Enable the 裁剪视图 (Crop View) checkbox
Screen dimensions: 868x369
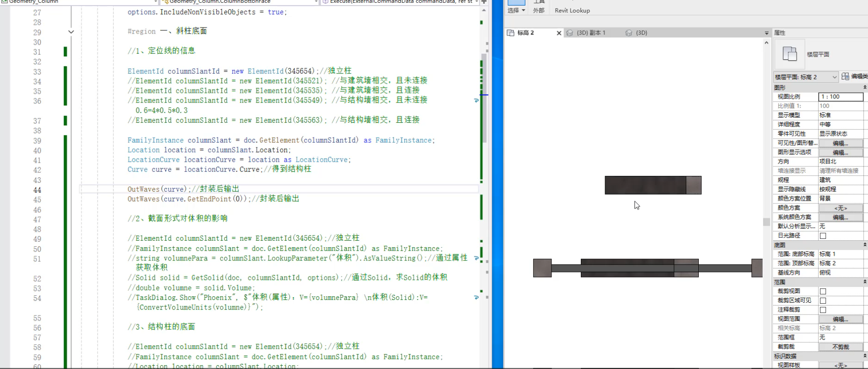823,291
